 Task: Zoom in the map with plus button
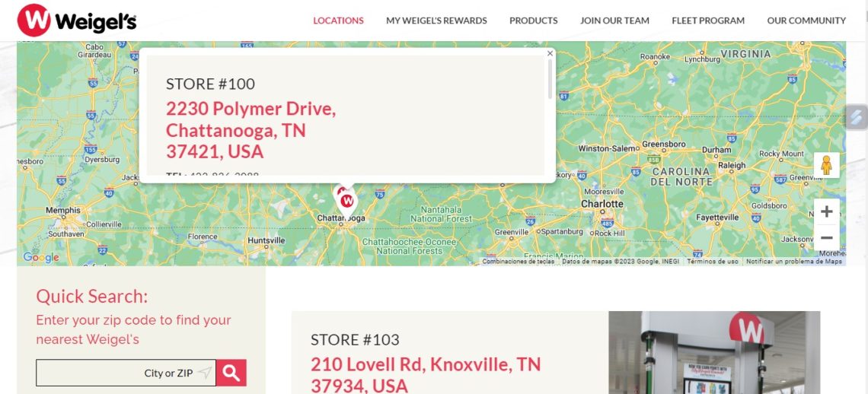[826, 211]
